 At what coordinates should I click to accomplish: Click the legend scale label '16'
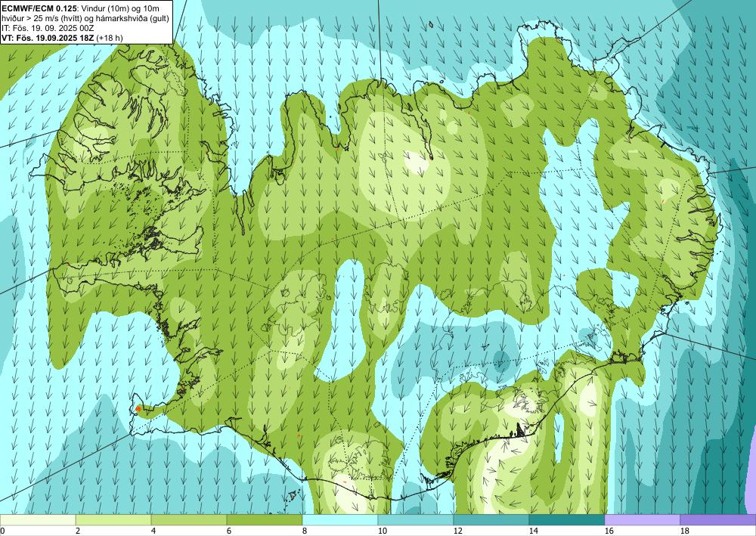[x=609, y=531]
